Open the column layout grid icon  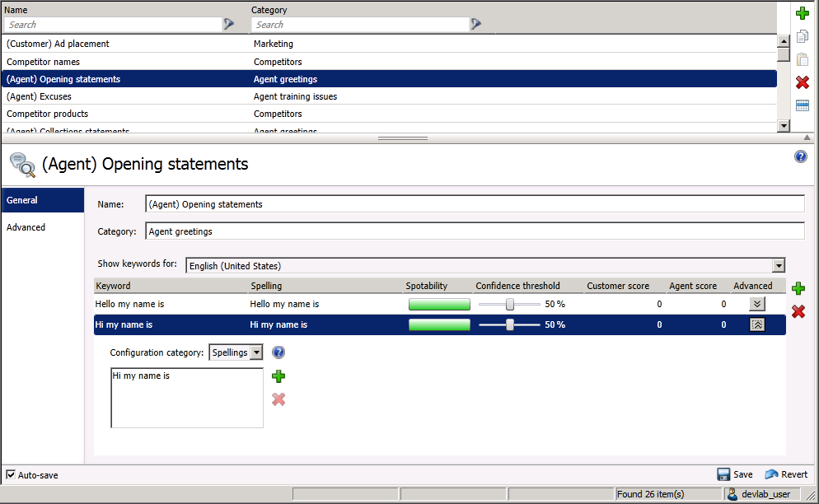pyautogui.click(x=802, y=105)
